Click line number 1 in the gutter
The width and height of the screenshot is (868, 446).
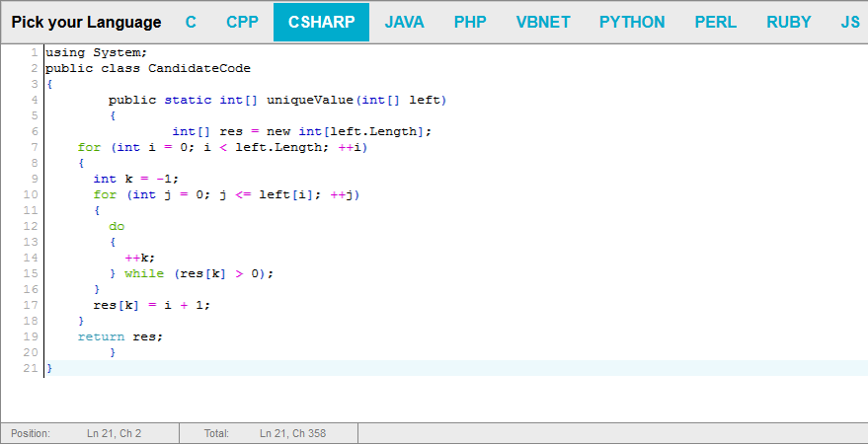tap(34, 52)
